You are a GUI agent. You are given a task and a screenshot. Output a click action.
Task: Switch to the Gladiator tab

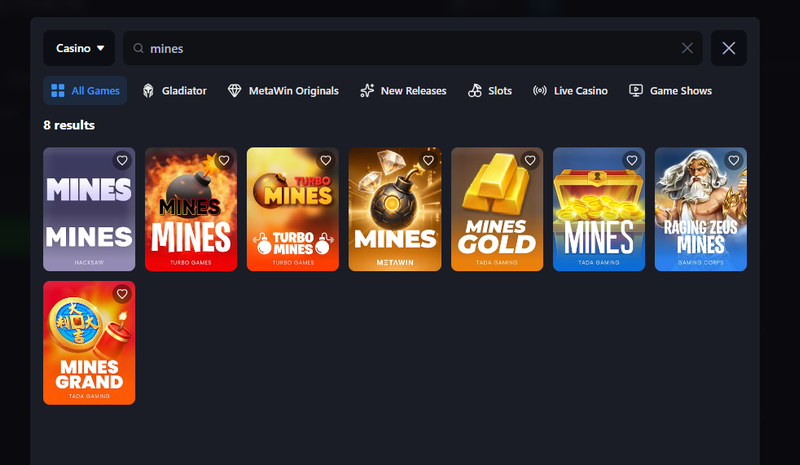[x=174, y=90]
